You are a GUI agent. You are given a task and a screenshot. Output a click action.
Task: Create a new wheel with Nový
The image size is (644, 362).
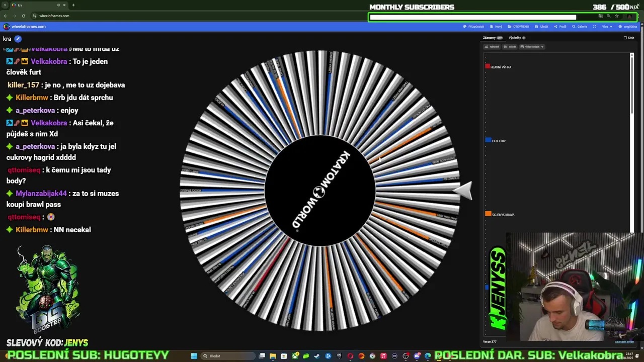pyautogui.click(x=496, y=27)
